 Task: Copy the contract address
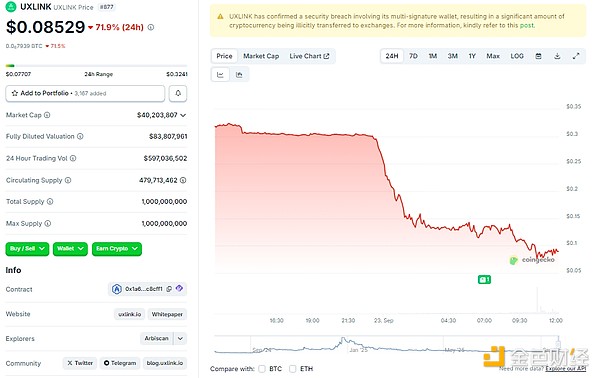pyautogui.click(x=169, y=289)
